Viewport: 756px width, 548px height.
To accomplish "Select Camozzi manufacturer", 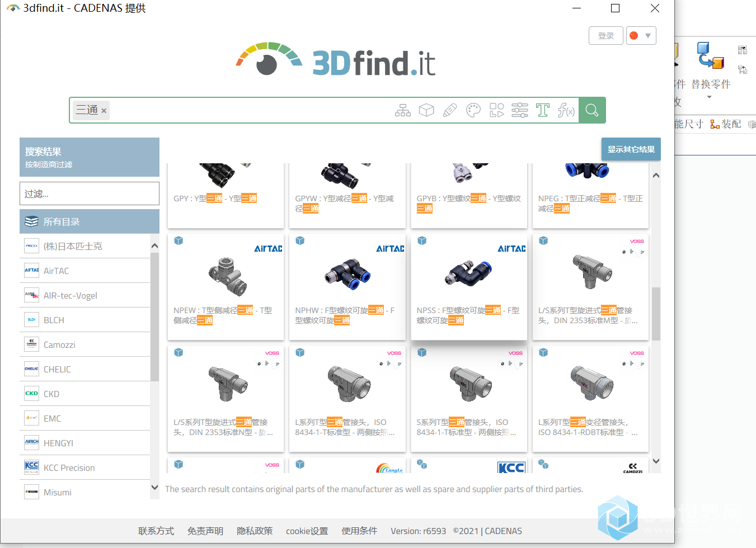I will pyautogui.click(x=85, y=344).
